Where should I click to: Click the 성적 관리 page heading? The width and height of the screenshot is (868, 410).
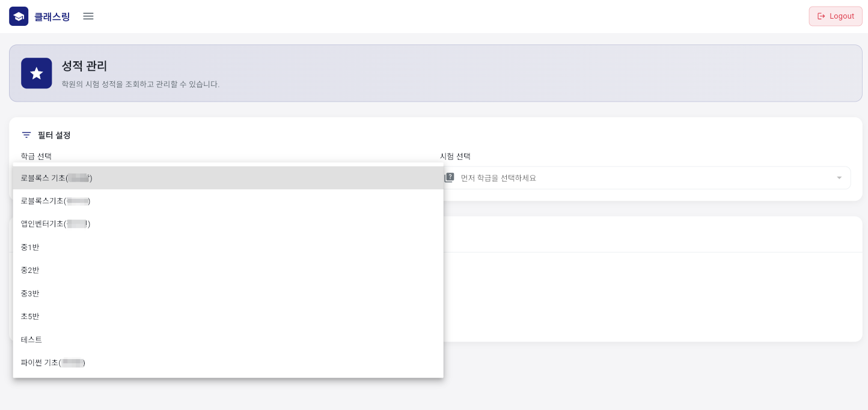tap(84, 66)
